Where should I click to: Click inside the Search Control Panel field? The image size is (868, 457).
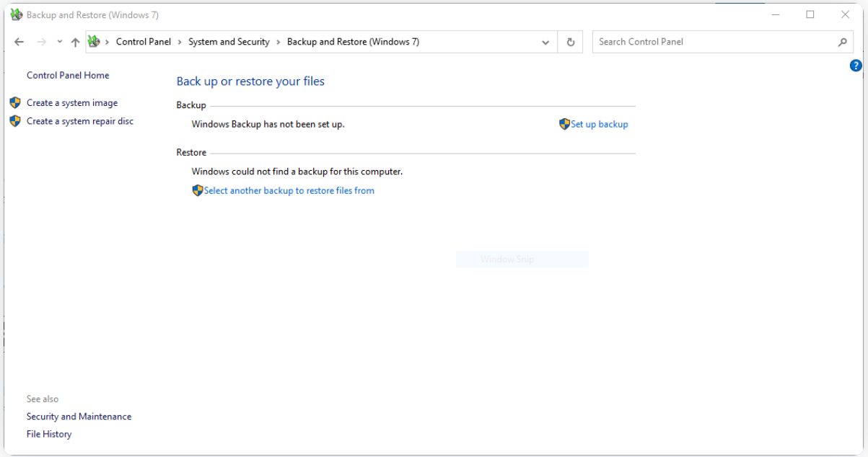click(685, 42)
